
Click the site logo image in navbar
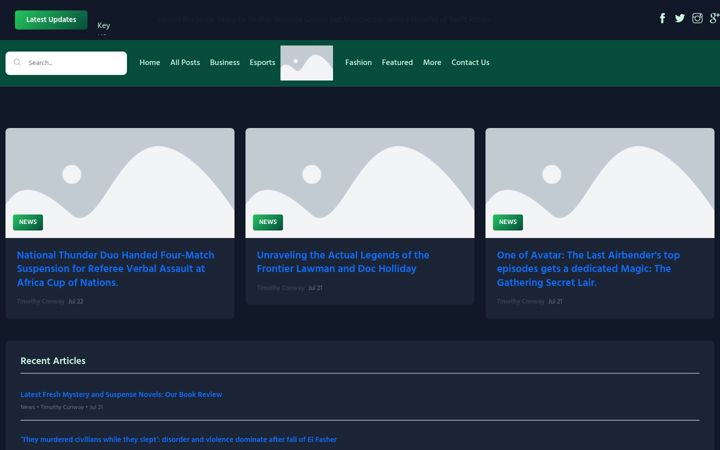pyautogui.click(x=307, y=63)
